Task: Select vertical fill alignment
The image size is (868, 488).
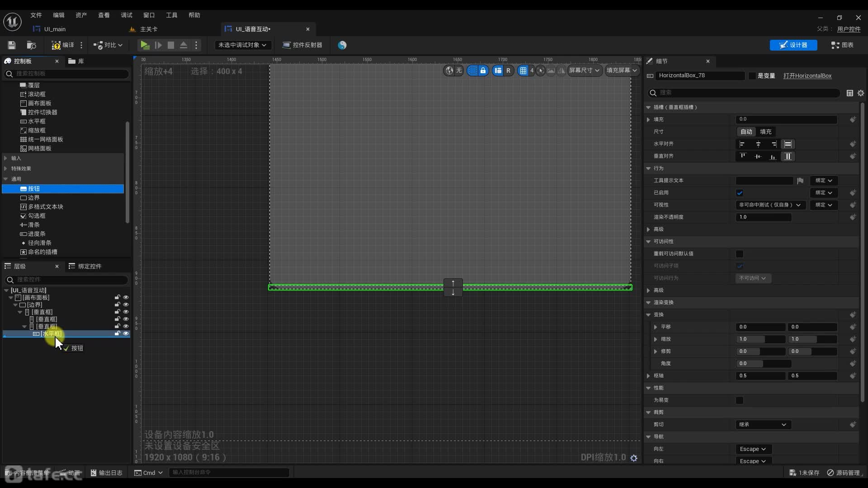Action: coord(788,156)
